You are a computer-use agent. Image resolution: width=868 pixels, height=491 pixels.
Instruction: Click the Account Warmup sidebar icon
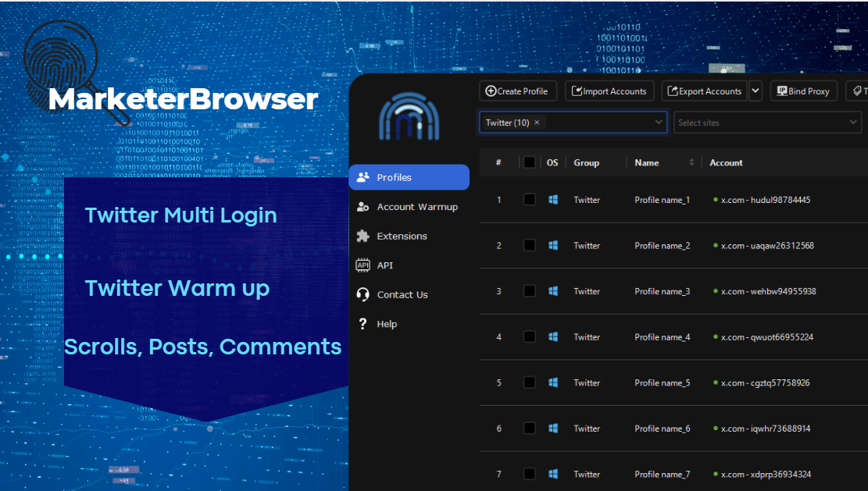pos(363,207)
